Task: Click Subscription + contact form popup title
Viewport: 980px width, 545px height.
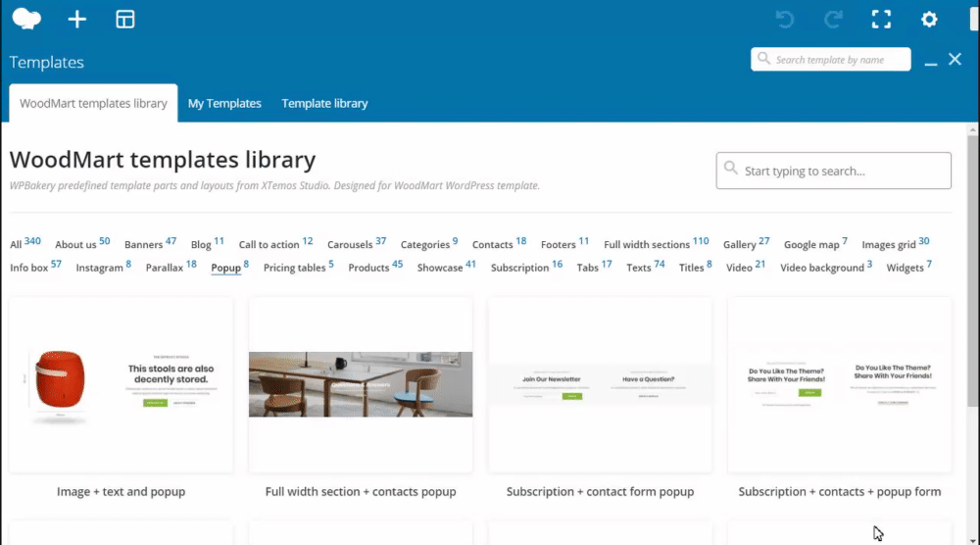Action: click(x=600, y=491)
